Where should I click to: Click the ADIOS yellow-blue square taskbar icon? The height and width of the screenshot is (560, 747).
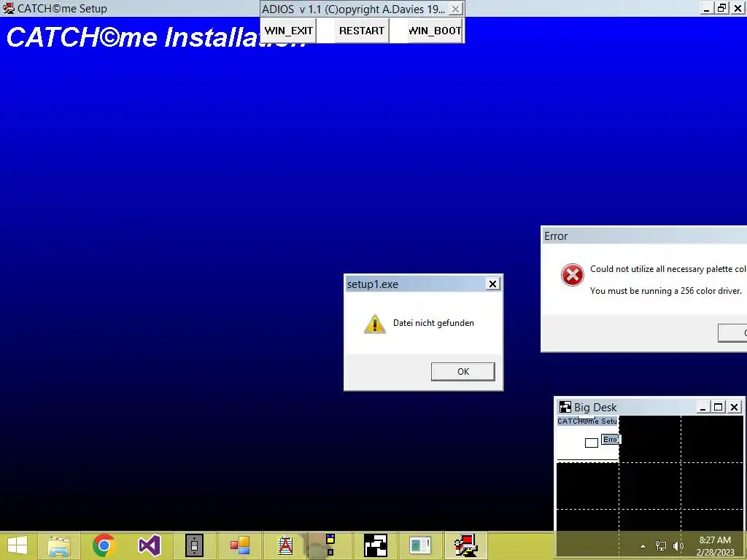pyautogui.click(x=330, y=545)
